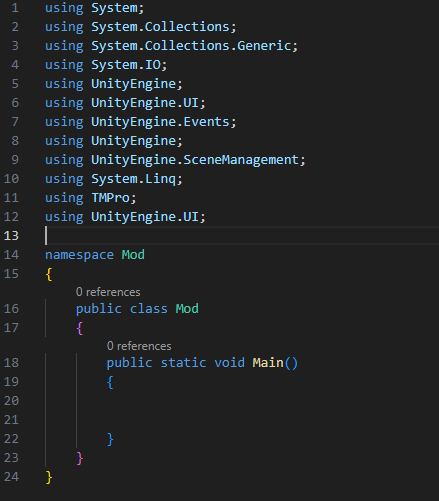439x501 pixels.
Task: Click the 'public' keyword on line 18
Action: tap(129, 363)
